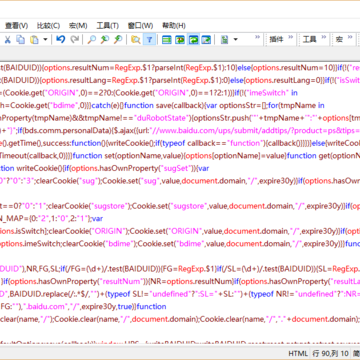Redo with the grey curved arrow
This screenshot has width=360, height=360.
click(75, 40)
